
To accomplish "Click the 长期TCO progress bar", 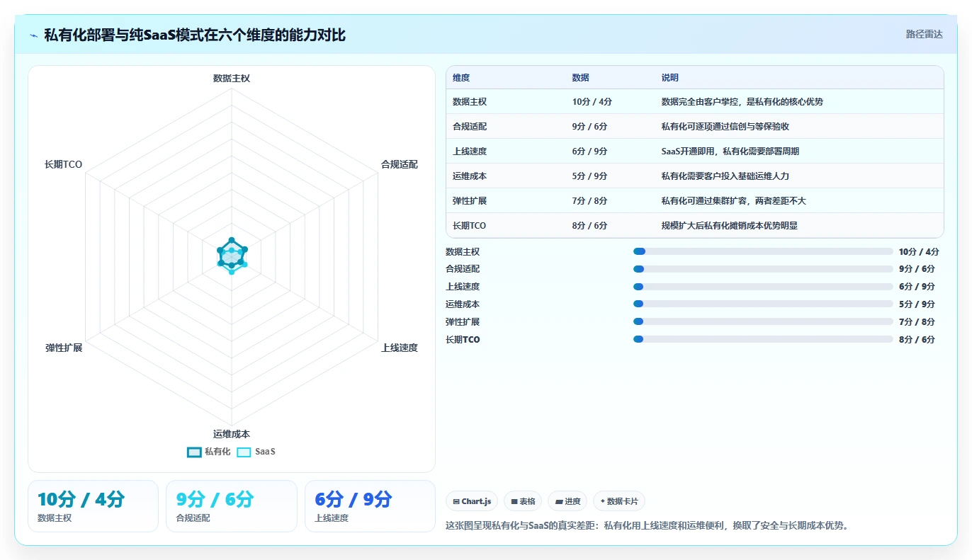I will click(x=763, y=339).
